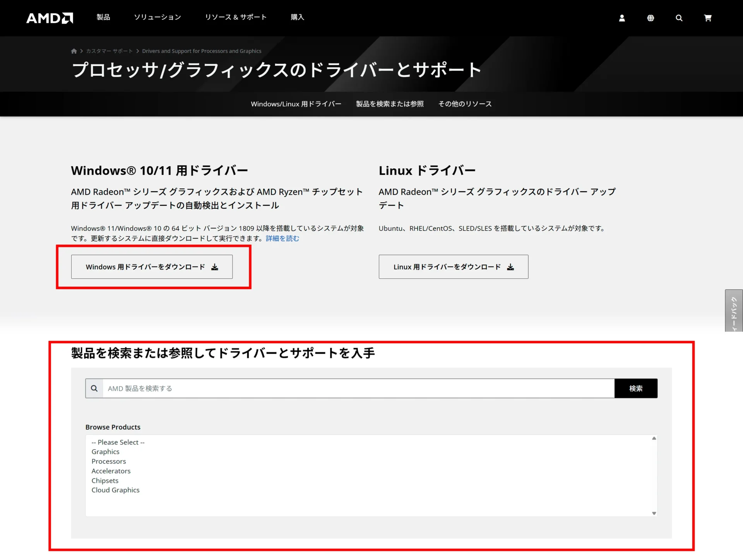The height and width of the screenshot is (560, 743).
Task: Select Chipsets in Browse Products list
Action: [105, 481]
